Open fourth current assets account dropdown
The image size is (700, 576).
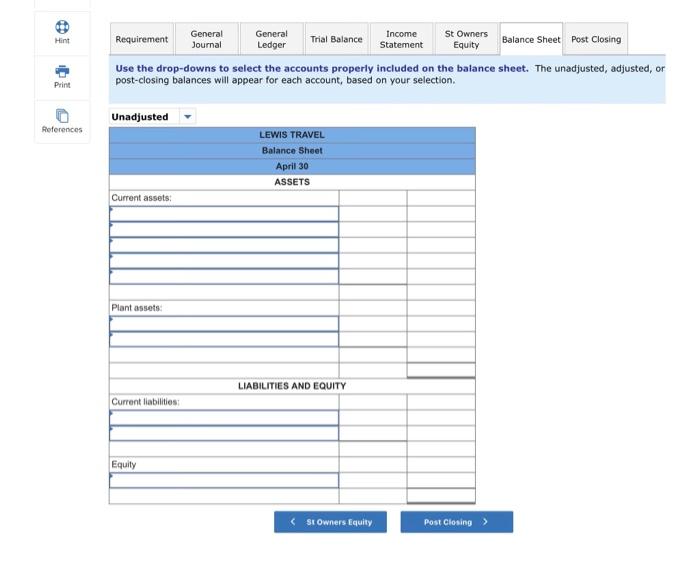224,261
